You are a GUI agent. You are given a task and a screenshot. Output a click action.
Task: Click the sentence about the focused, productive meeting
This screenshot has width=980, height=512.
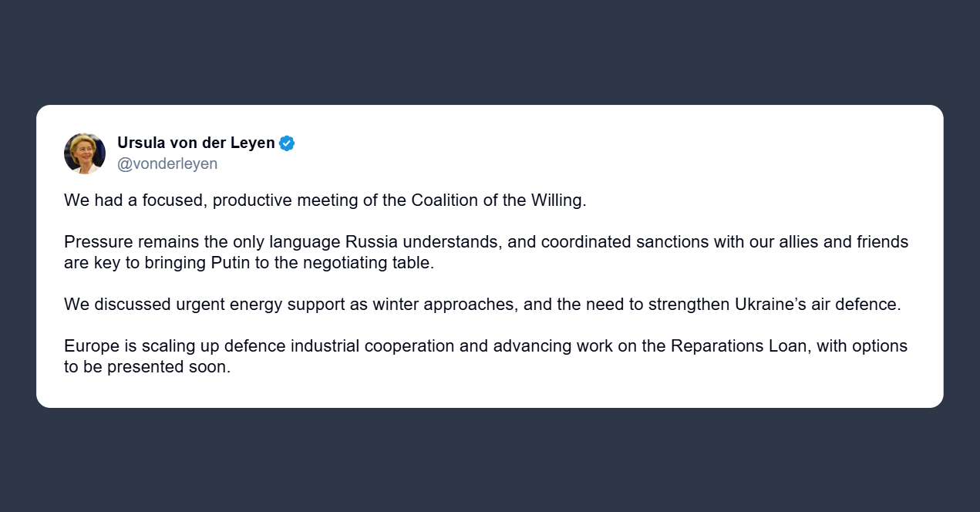[325, 200]
